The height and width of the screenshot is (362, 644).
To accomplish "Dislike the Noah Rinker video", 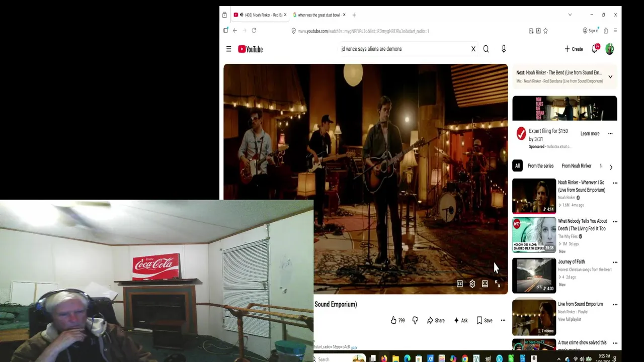I will pyautogui.click(x=415, y=320).
